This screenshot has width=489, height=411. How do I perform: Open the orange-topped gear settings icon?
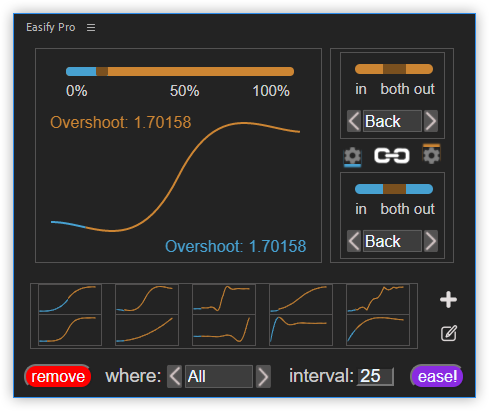[x=432, y=154]
